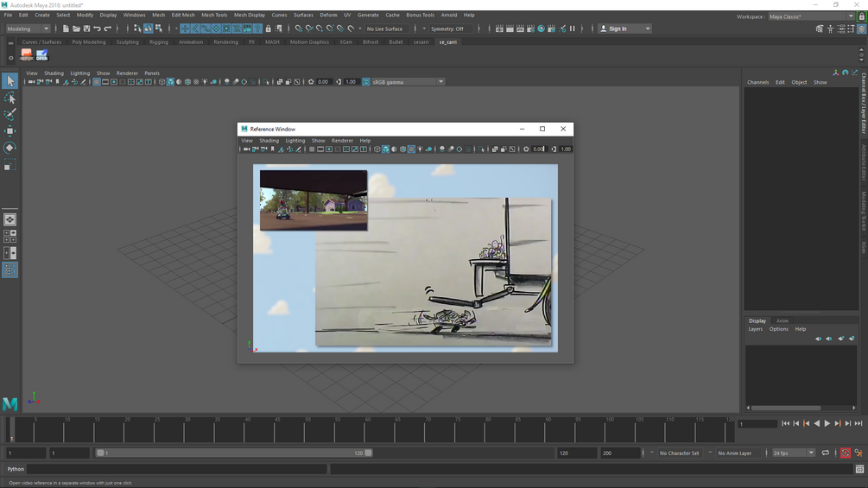Click the New Scene icon
Screen dimensions: 868x488
point(66,29)
